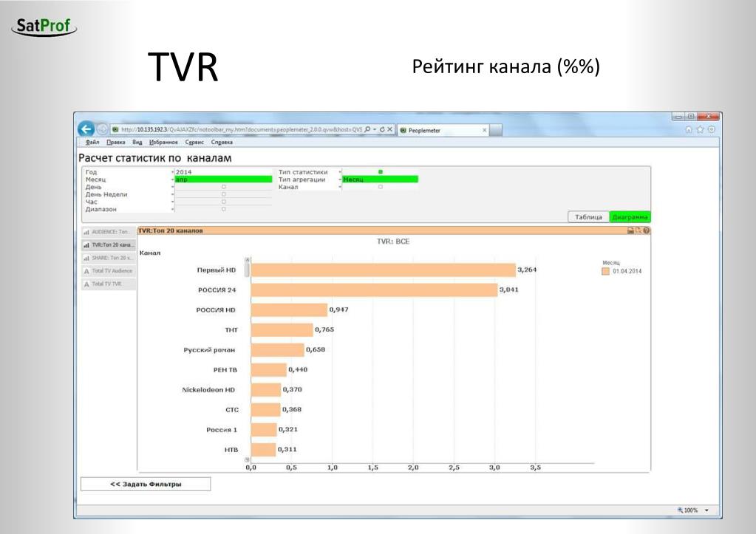Expand the Год filter dropdown
756x534 pixels.
click(x=173, y=172)
